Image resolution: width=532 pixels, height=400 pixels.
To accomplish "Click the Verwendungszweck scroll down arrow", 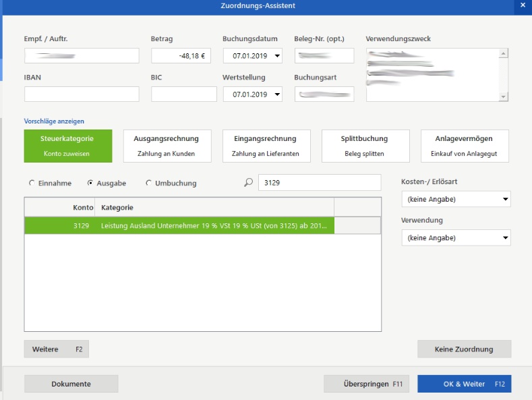I will pyautogui.click(x=504, y=96).
